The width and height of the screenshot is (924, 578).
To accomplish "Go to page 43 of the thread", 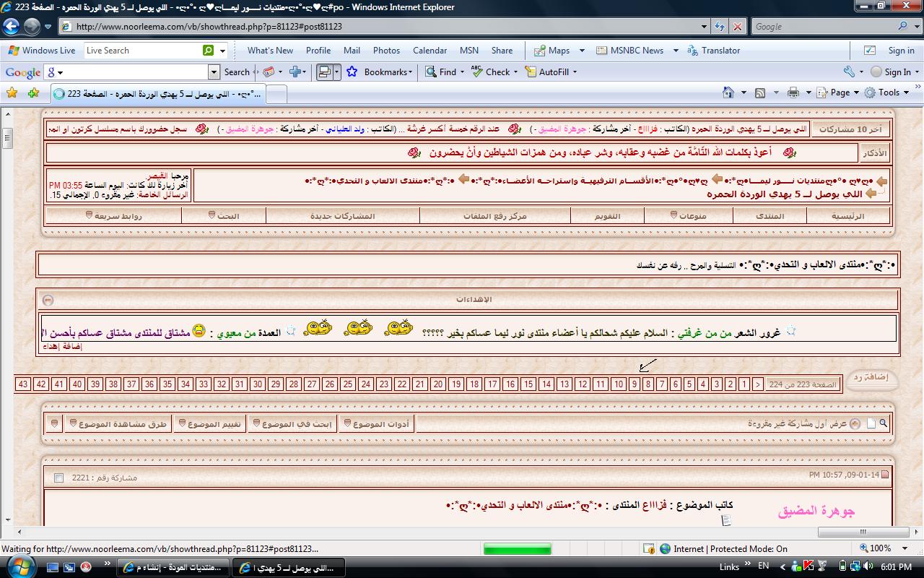I will [x=23, y=384].
